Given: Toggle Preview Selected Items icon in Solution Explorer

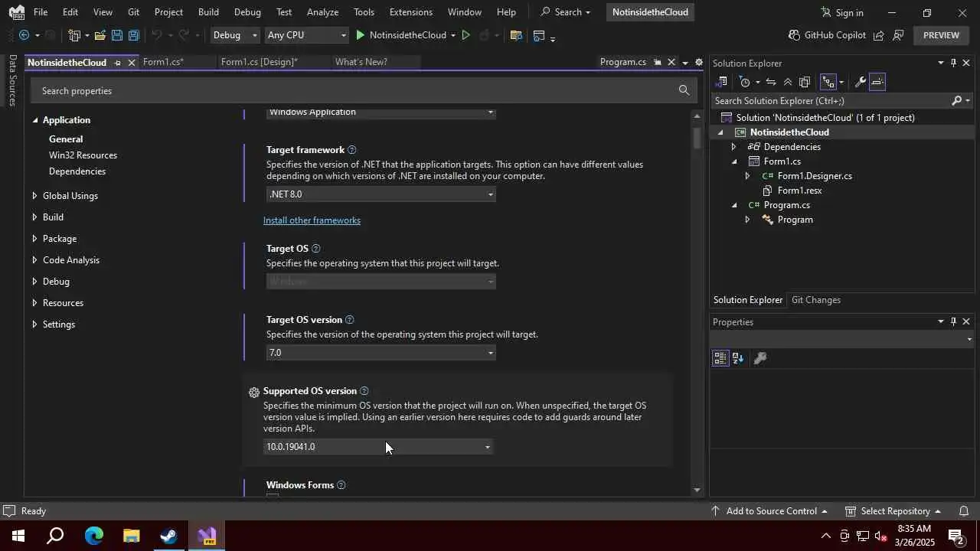Looking at the screenshot, I should (x=877, y=82).
